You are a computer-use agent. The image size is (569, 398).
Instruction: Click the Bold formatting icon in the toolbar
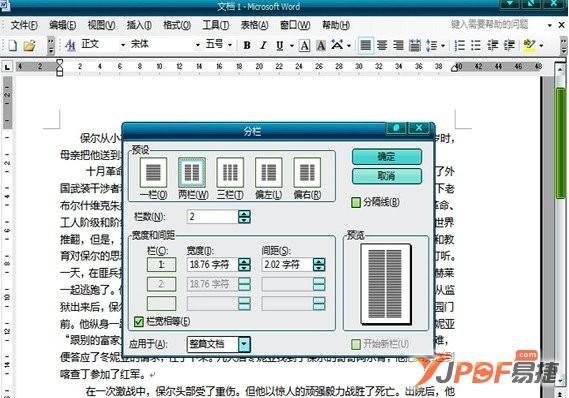[x=247, y=45]
